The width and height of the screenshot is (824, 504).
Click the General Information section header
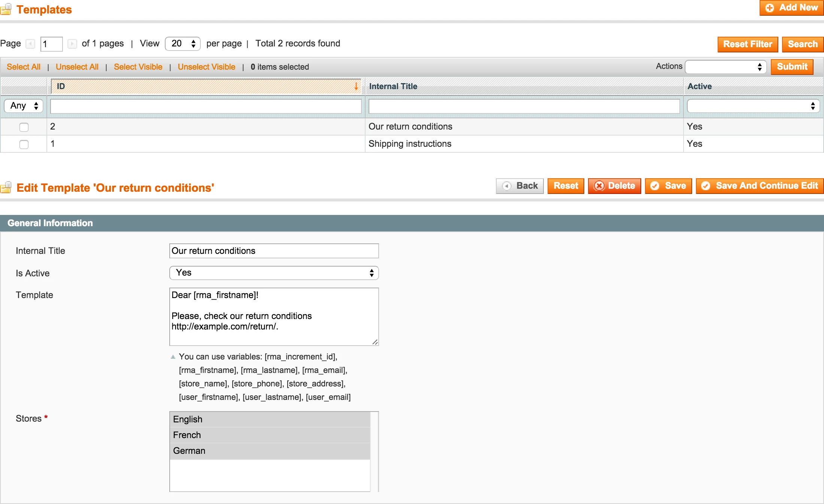50,223
